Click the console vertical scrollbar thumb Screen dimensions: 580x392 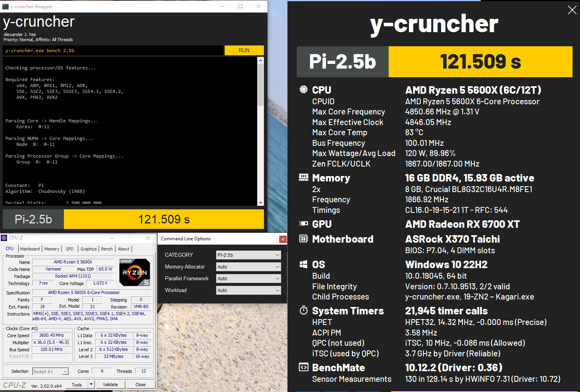260,85
